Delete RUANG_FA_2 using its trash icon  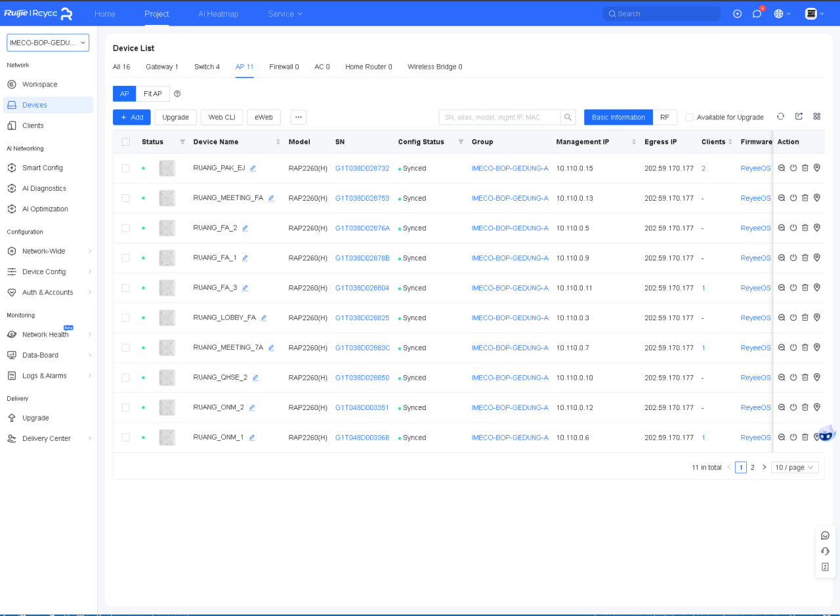pyautogui.click(x=805, y=228)
